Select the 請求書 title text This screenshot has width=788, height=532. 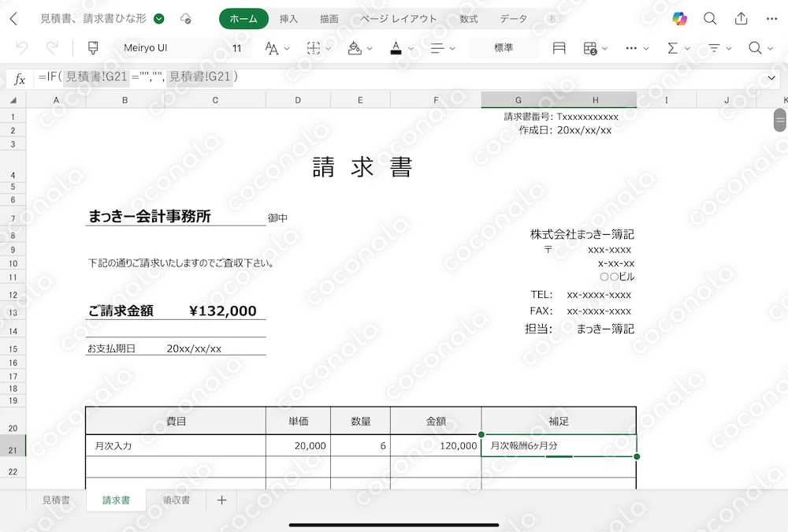[x=362, y=167]
